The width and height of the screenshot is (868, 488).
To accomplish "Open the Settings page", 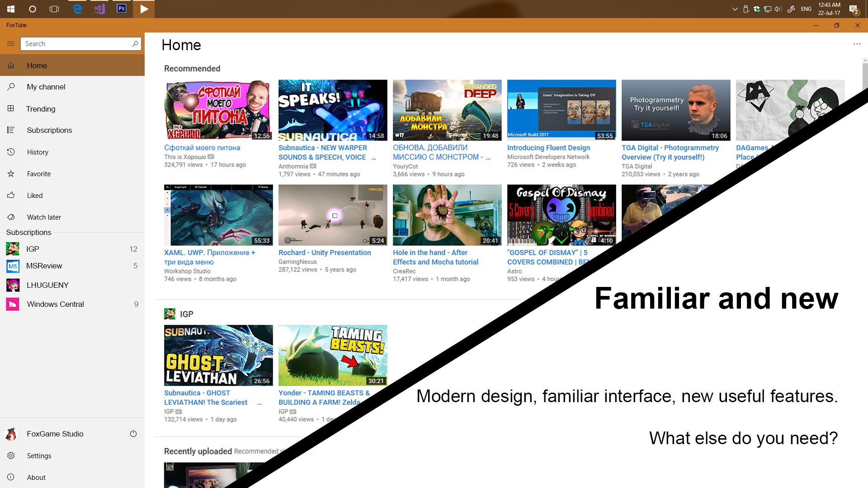I will click(x=39, y=456).
